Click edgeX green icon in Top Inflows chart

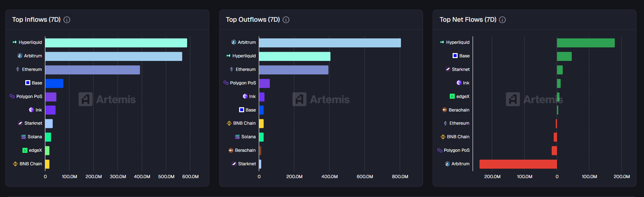tap(25, 150)
